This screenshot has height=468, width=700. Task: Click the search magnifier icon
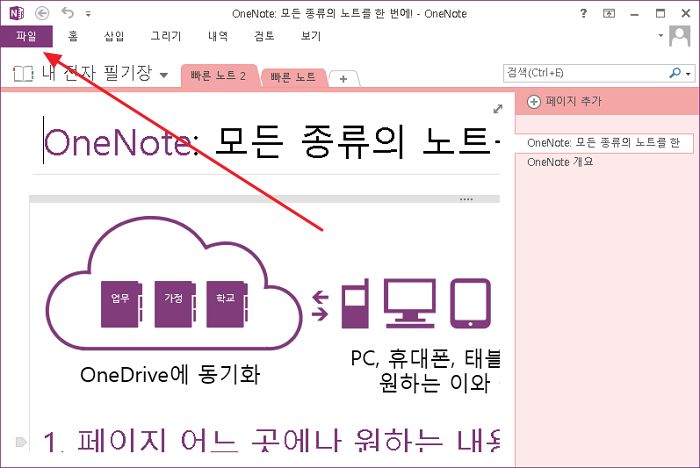tap(675, 73)
